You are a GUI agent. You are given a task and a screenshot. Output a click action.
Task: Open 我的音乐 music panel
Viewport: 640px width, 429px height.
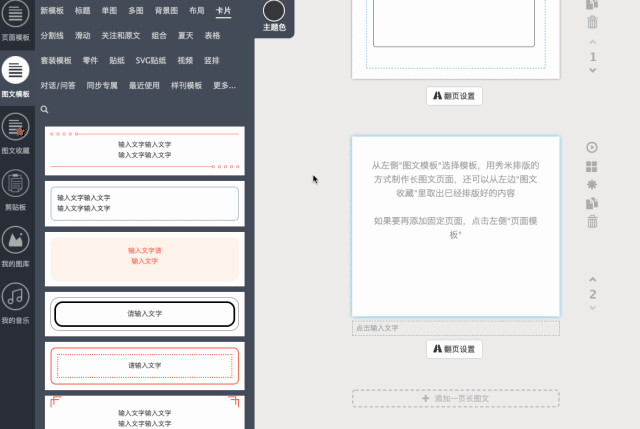point(16,304)
